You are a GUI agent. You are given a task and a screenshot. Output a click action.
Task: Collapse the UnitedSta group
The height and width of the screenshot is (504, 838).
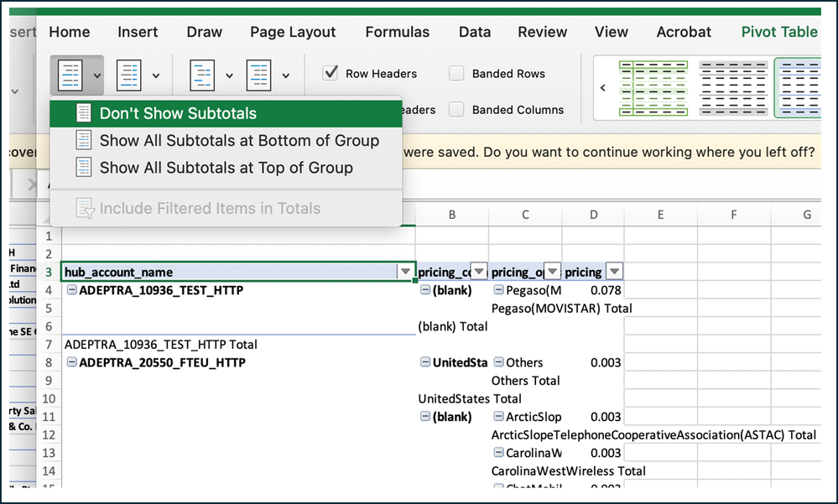click(x=425, y=361)
